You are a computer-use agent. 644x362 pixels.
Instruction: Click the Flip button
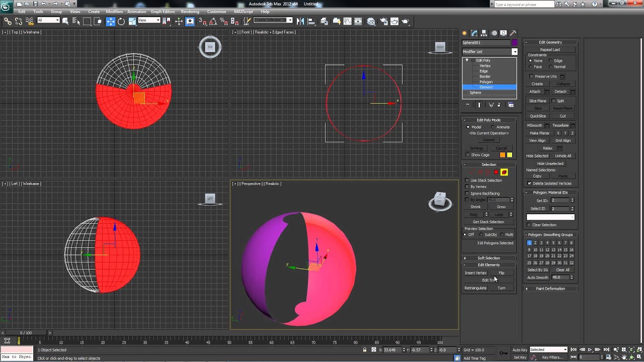click(502, 273)
